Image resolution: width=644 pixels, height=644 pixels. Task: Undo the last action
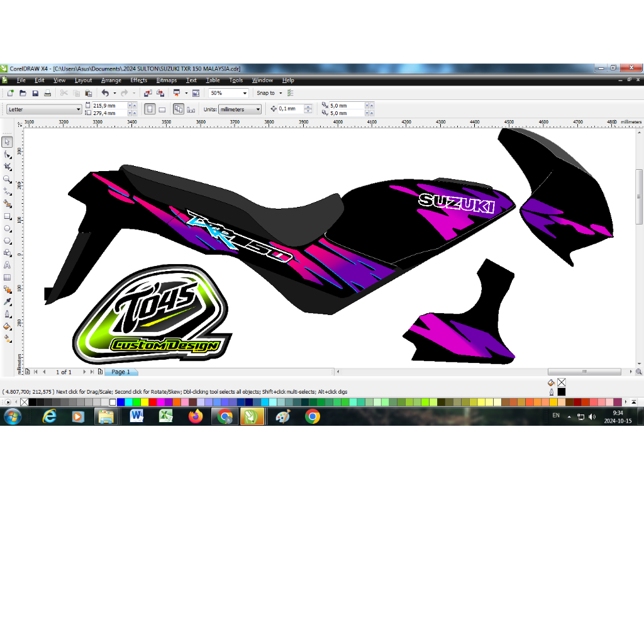click(x=106, y=92)
